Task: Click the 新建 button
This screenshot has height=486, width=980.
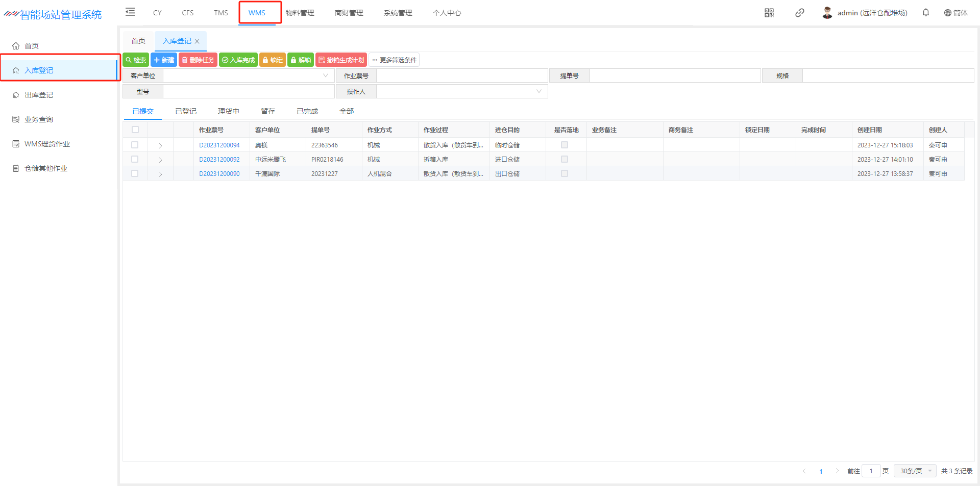Action: [x=164, y=60]
